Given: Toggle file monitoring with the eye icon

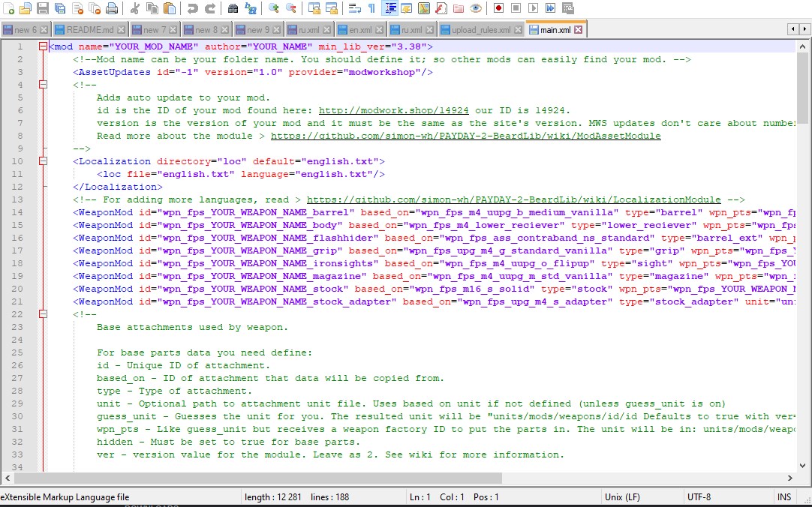Looking at the screenshot, I should tap(475, 8).
